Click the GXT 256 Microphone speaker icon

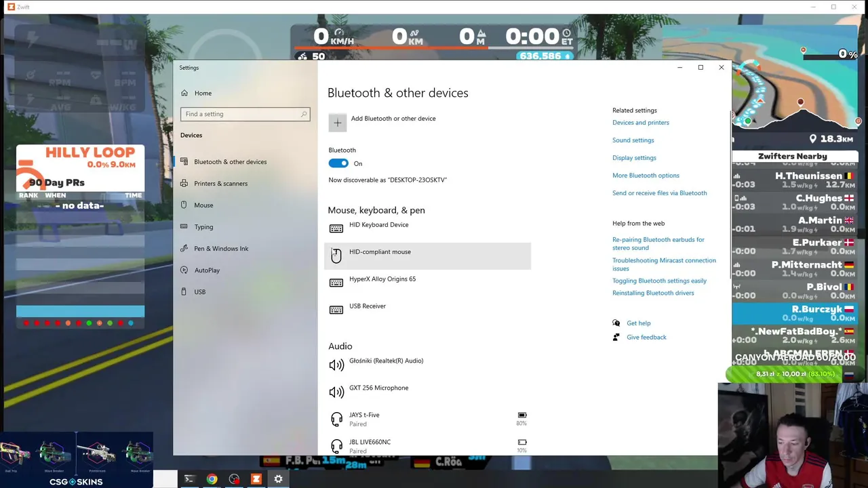[x=336, y=392]
